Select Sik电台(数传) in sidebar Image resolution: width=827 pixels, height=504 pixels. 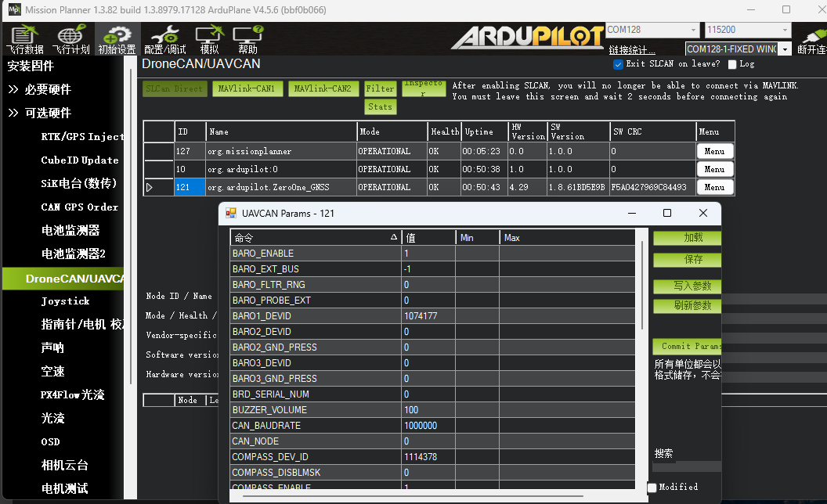tap(78, 183)
